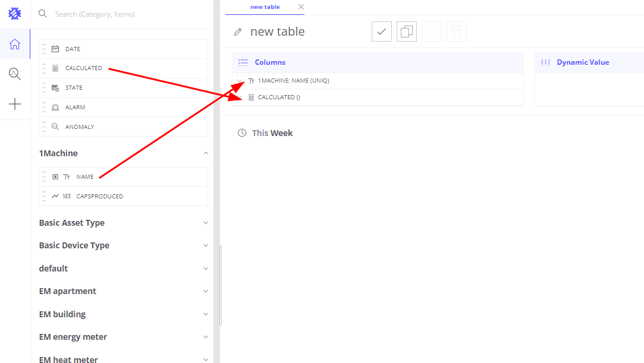644x363 pixels.
Task: Click the duplicate table icon
Action: 407,31
